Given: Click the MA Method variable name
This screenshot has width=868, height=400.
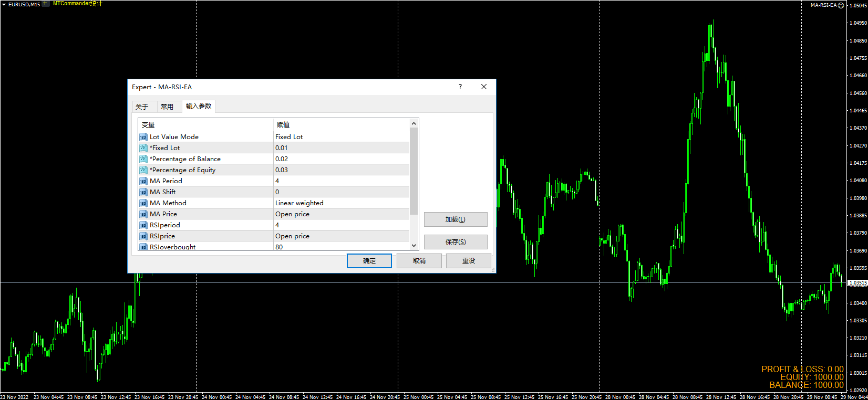Looking at the screenshot, I should click(x=168, y=203).
